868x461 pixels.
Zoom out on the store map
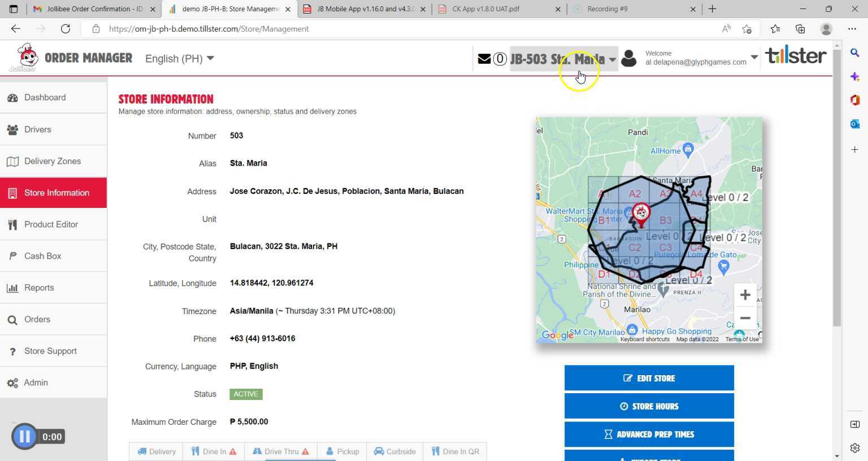coord(745,318)
